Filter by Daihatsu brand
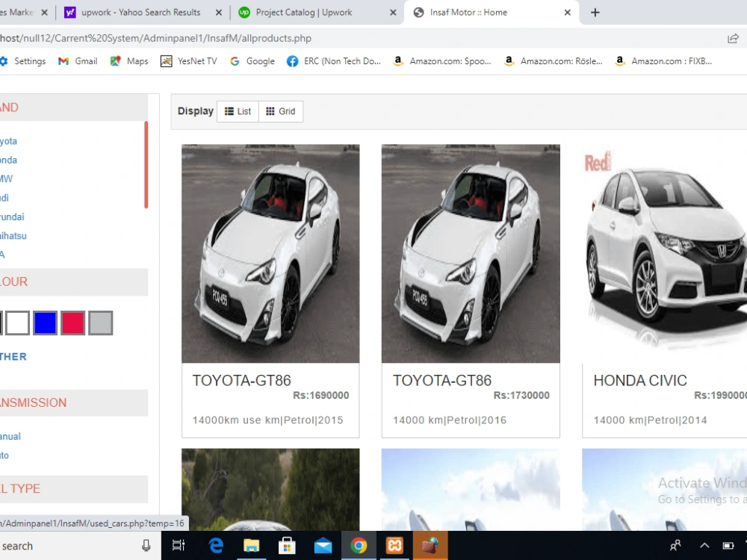The image size is (747, 560). tap(13, 236)
